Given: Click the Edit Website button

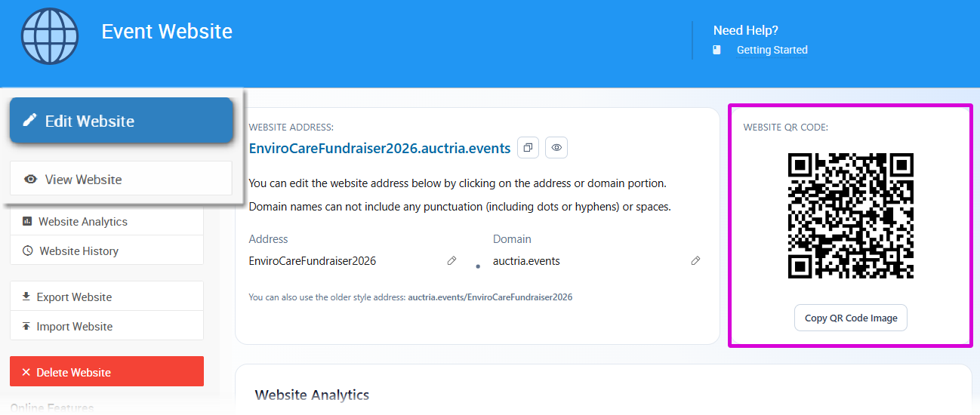Looking at the screenshot, I should pyautogui.click(x=121, y=121).
